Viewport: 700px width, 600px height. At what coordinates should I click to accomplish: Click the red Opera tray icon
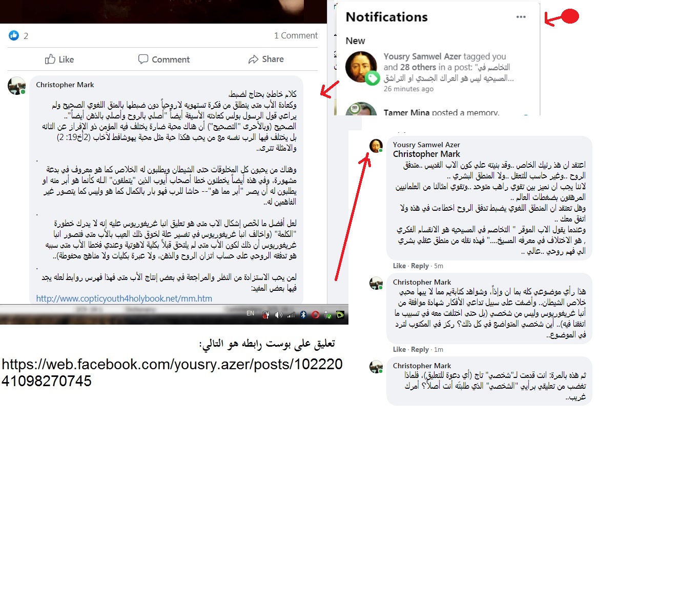tap(316, 314)
